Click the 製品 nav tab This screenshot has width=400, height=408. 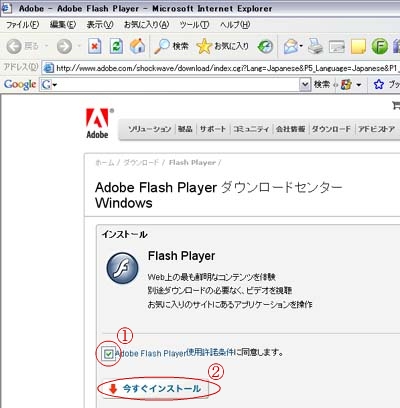pyautogui.click(x=185, y=129)
